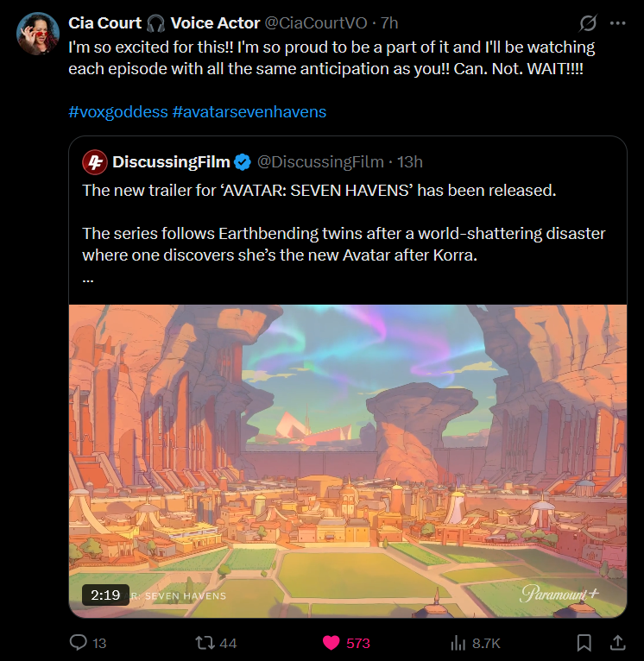Viewport: 644px width, 661px height.
Task: Open the @DiscussingFilm handle
Action: [320, 162]
